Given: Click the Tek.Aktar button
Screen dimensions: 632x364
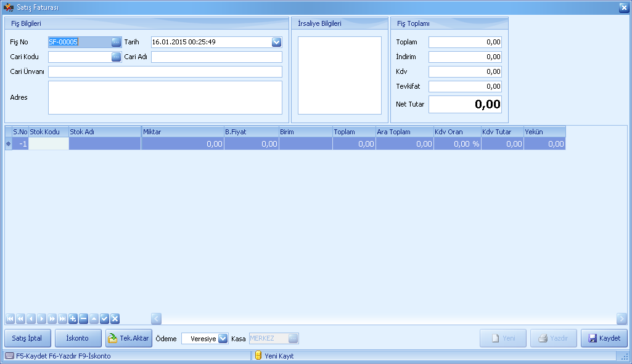Looking at the screenshot, I should click(128, 338).
